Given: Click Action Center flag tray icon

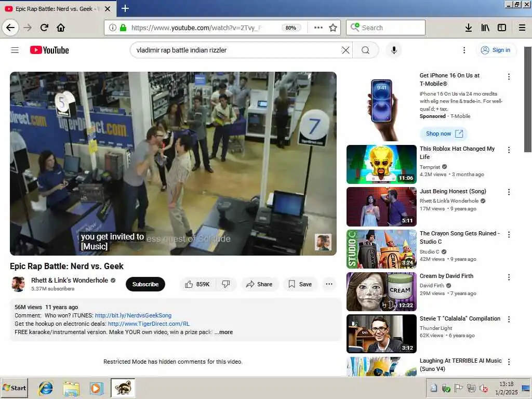Looking at the screenshot, I should [x=458, y=388].
